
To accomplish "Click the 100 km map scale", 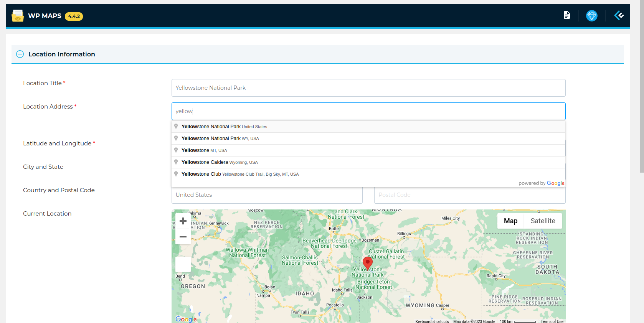I will point(517,321).
